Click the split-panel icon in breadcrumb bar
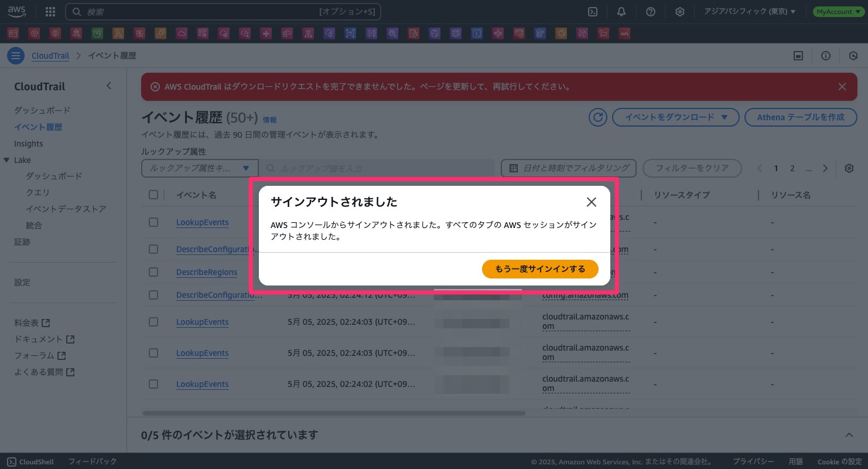 (x=798, y=56)
